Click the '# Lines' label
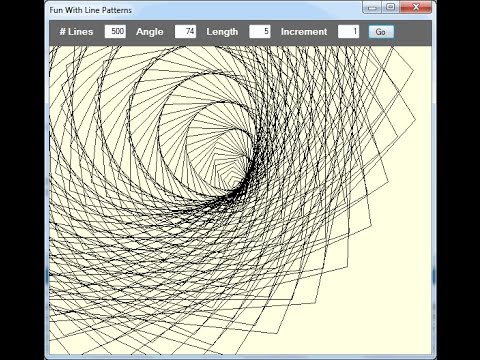 click(76, 32)
